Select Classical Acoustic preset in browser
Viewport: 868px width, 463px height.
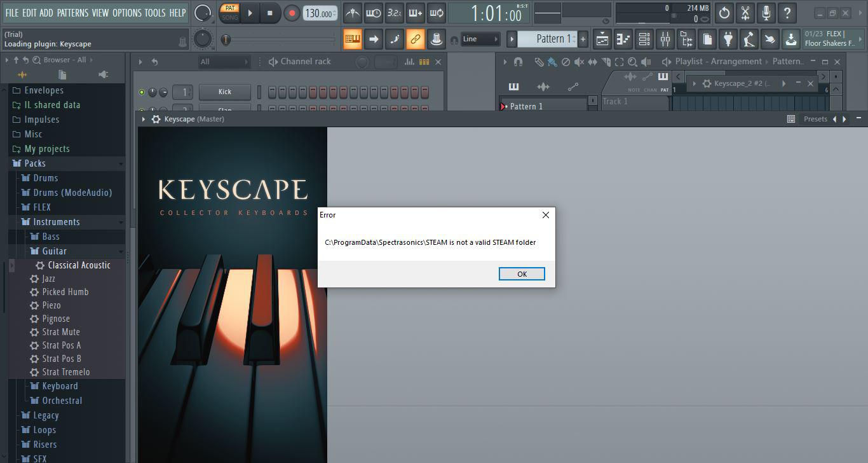[x=79, y=265]
